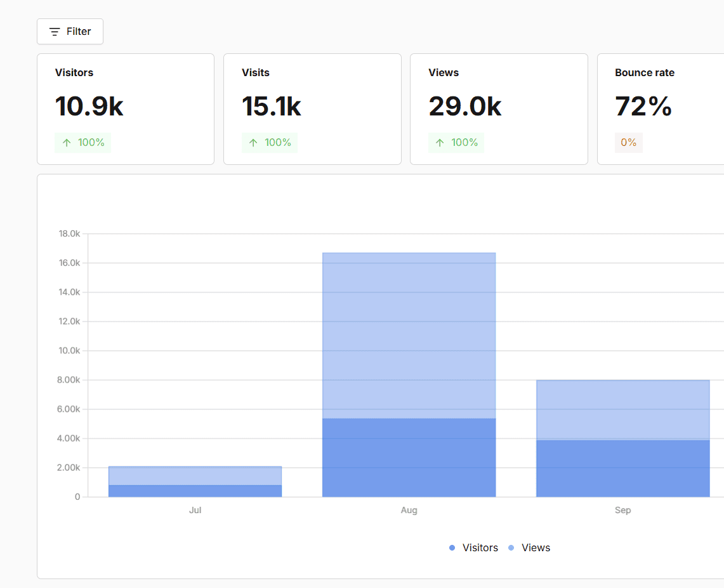Click the up arrow in Visitors change badge
724x588 pixels.
pyautogui.click(x=67, y=143)
